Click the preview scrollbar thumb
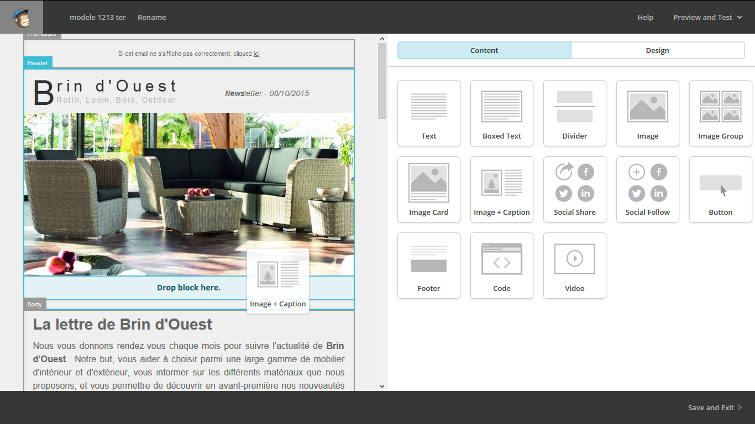Image resolution: width=755 pixels, height=424 pixels. point(382,81)
